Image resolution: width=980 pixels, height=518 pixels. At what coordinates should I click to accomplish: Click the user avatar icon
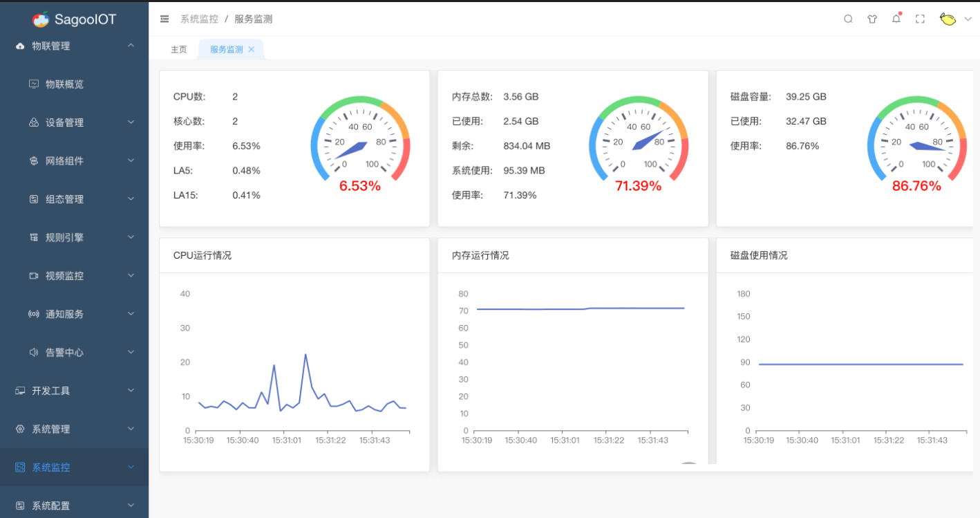948,19
